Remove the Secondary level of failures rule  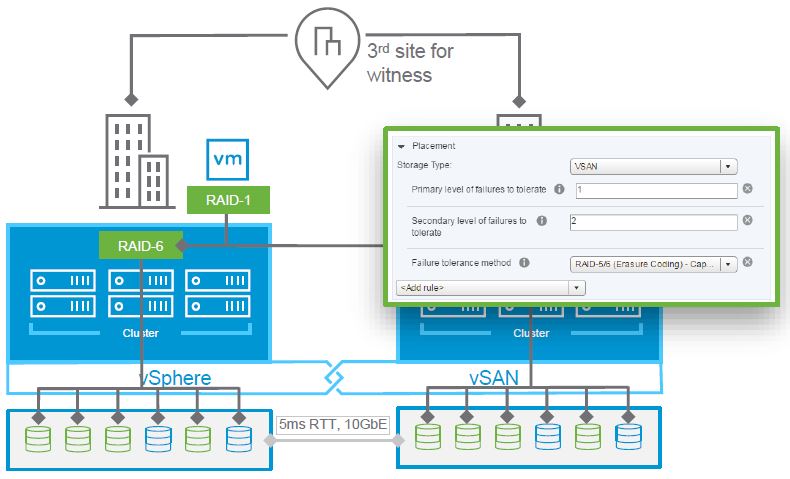pyautogui.click(x=748, y=220)
